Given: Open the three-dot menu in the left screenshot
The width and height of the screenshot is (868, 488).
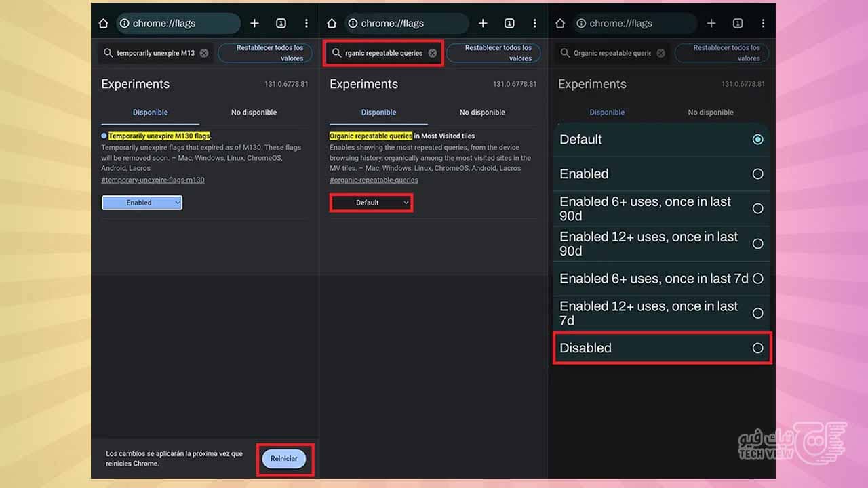Looking at the screenshot, I should [307, 23].
